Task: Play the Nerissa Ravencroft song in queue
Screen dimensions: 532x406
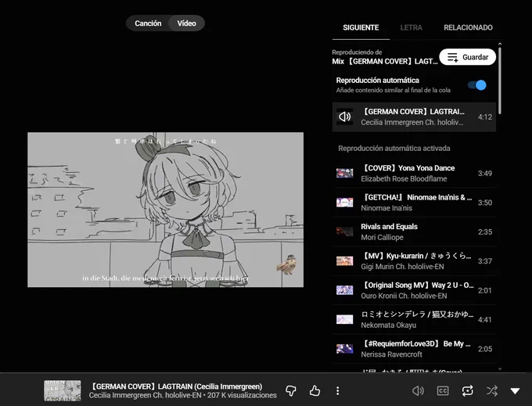Action: click(414, 349)
